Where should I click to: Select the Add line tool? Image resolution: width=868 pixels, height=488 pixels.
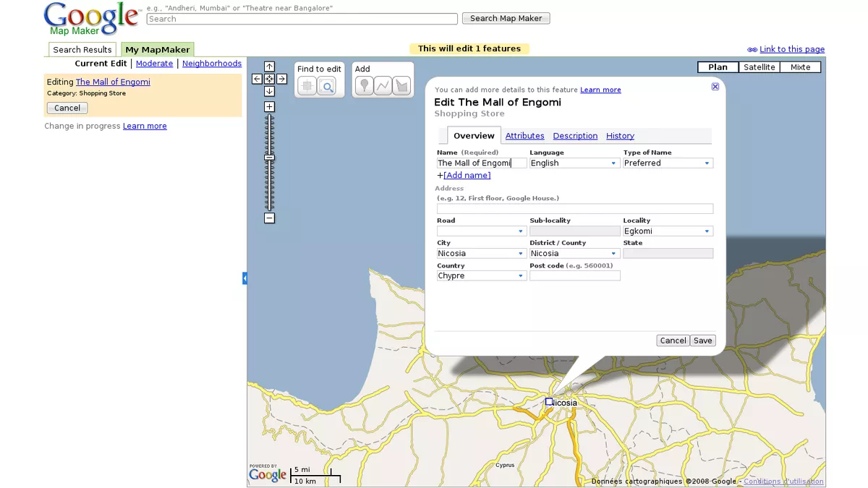tap(383, 85)
